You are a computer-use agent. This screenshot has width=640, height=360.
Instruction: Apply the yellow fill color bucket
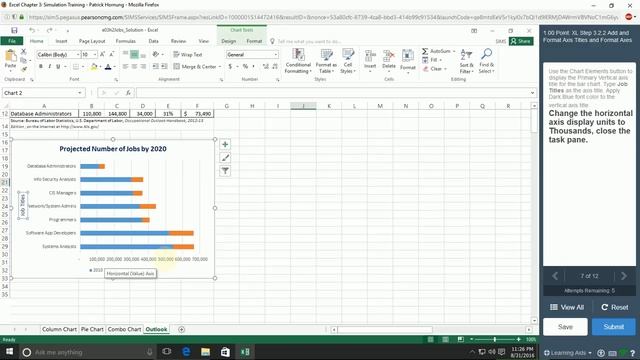click(x=94, y=67)
